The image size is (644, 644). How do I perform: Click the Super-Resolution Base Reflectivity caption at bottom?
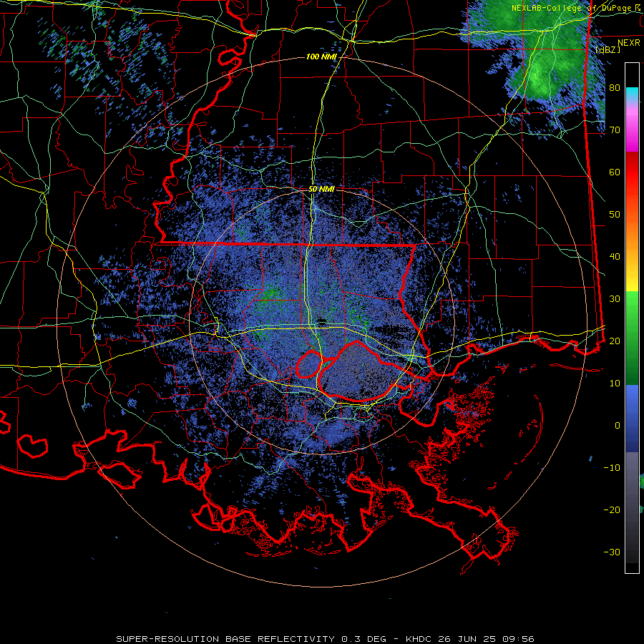tap(325, 639)
